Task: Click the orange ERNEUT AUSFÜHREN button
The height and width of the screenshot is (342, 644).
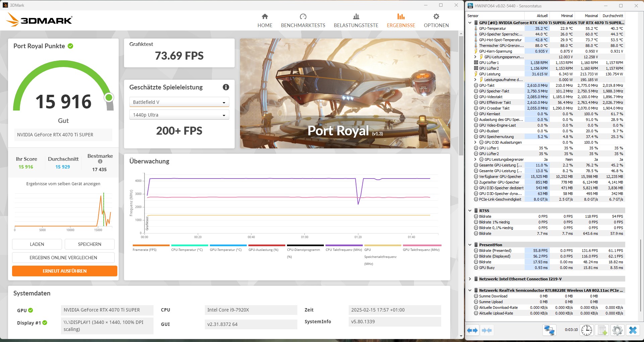Action: (x=65, y=271)
